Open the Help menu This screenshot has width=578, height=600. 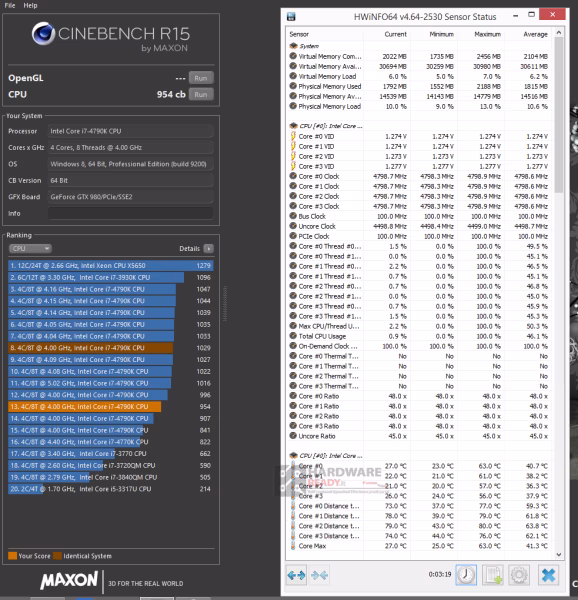pos(30,5)
